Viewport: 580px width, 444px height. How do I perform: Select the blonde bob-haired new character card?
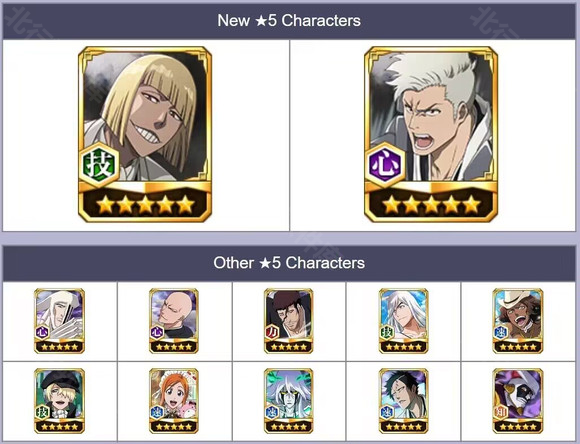pyautogui.click(x=145, y=134)
